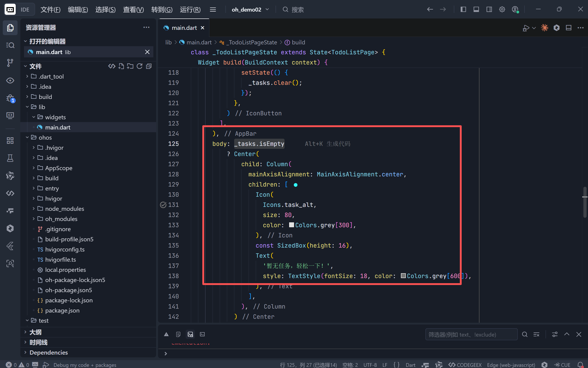This screenshot has height=368, width=588.
Task: Open the Source Control view in activity bar
Action: (10, 63)
